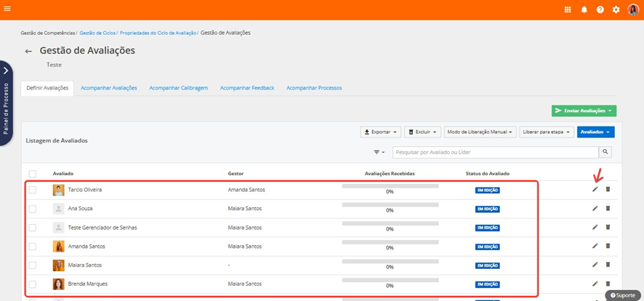Open Modo de Liberação Manual dropdown
This screenshot has width=644, height=301.
coord(480,132)
